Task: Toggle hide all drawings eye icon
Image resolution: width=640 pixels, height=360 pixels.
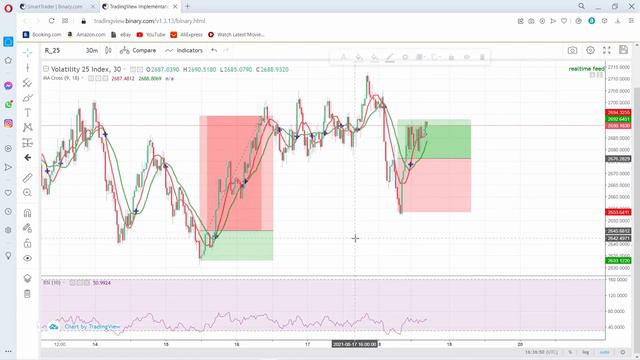Action: 27,258
